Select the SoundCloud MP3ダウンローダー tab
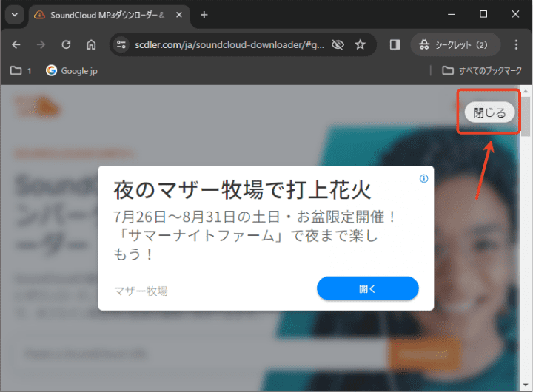 click(100, 15)
